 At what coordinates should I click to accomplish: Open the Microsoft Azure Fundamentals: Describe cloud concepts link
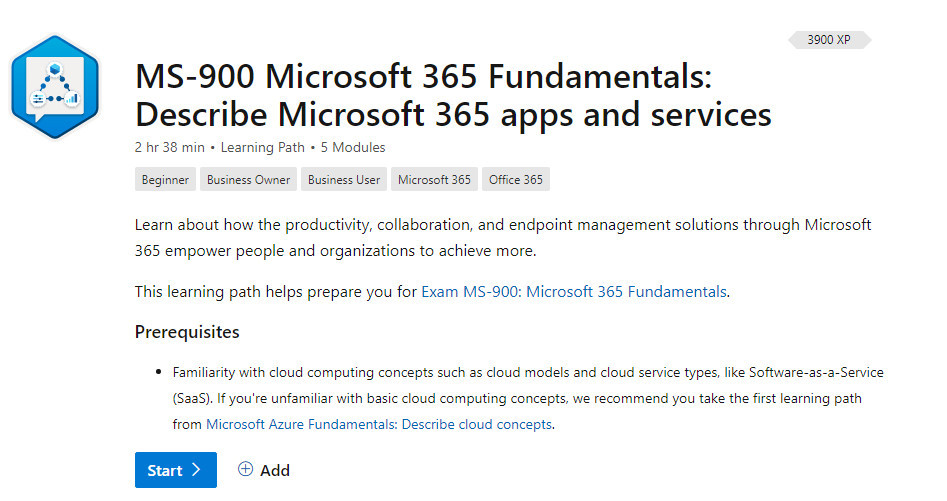click(379, 424)
